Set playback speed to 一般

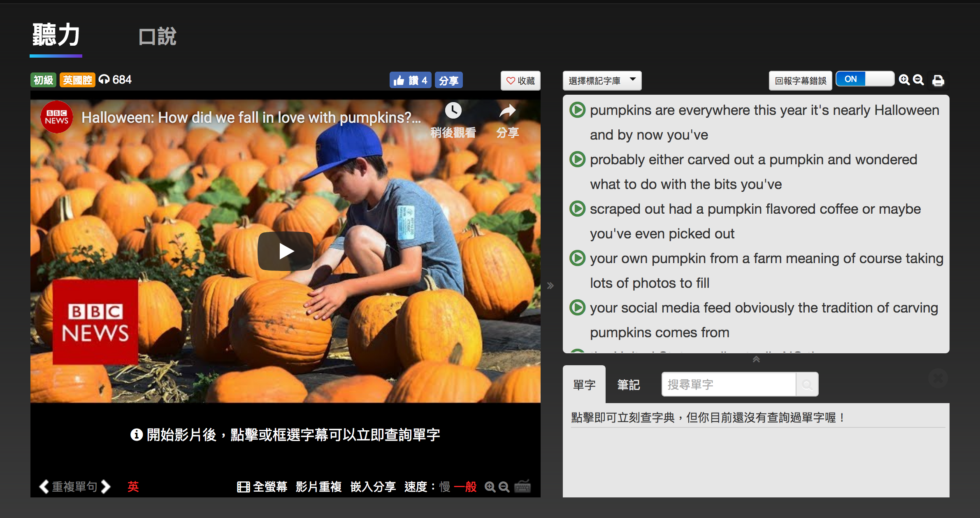pos(465,487)
